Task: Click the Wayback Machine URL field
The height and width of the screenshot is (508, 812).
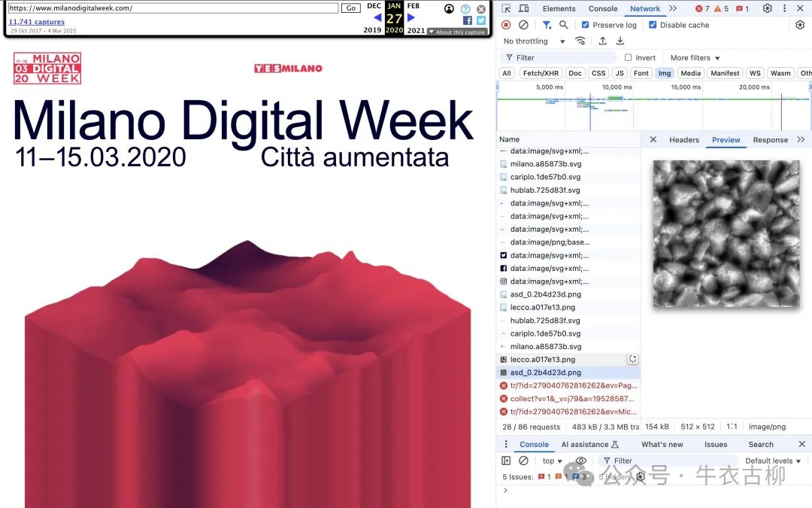Action: pos(173,8)
